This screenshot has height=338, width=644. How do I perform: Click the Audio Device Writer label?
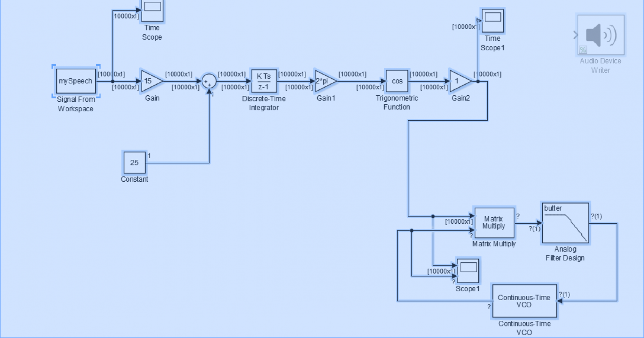(601, 65)
